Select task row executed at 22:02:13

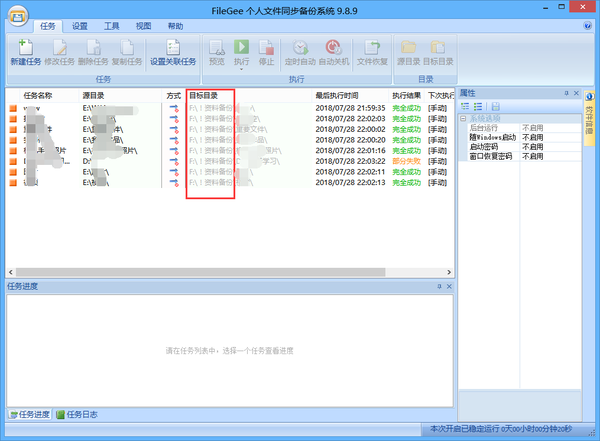coord(230,183)
